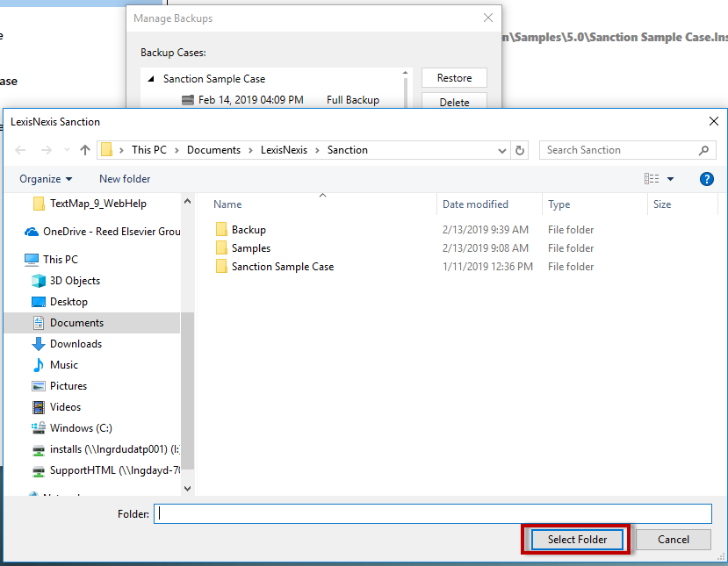Select TextMap_9_WebHelp in navigation pane
The width and height of the screenshot is (728, 566).
(x=98, y=204)
